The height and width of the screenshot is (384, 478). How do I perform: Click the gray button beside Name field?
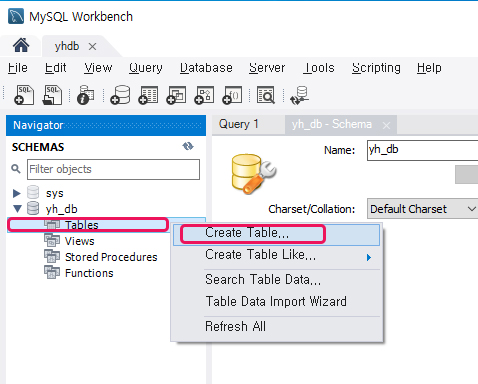pos(467,174)
